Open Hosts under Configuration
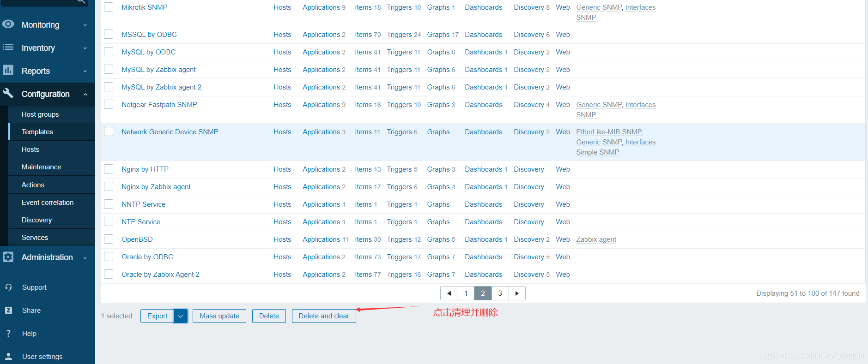 pos(51,149)
